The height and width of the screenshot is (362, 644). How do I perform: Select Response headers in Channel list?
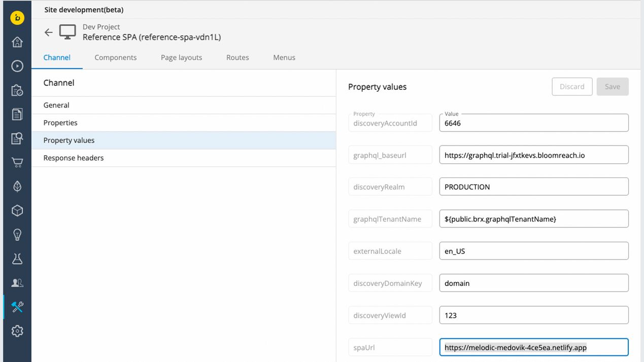coord(184,158)
